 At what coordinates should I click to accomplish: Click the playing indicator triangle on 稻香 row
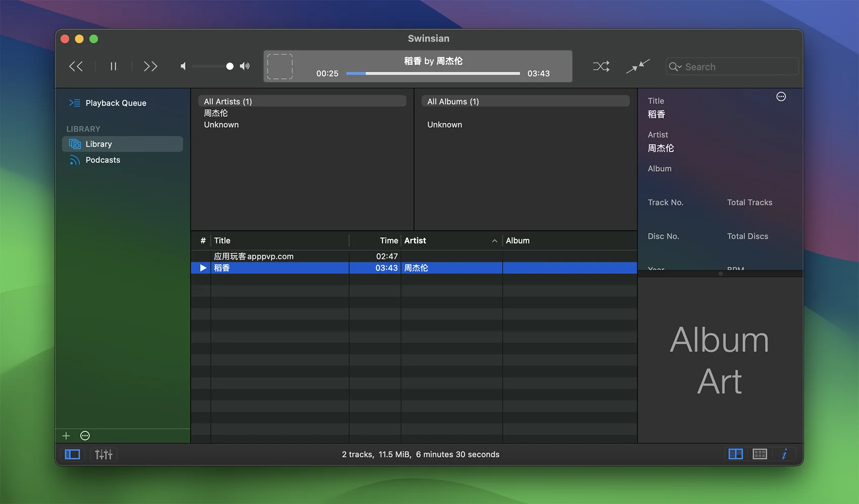203,268
